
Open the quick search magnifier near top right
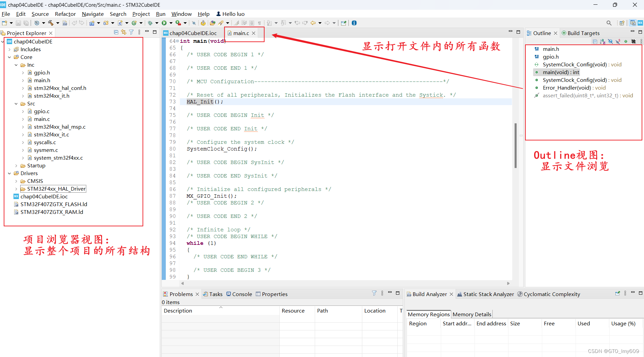[609, 23]
